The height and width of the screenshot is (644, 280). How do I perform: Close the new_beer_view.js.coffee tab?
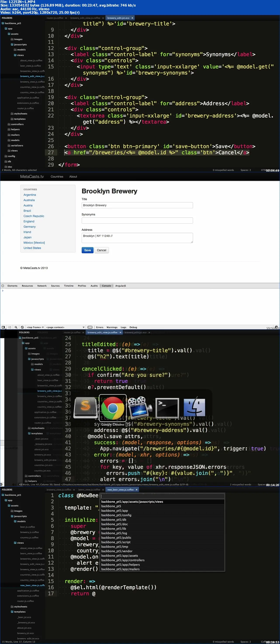(137, 490)
